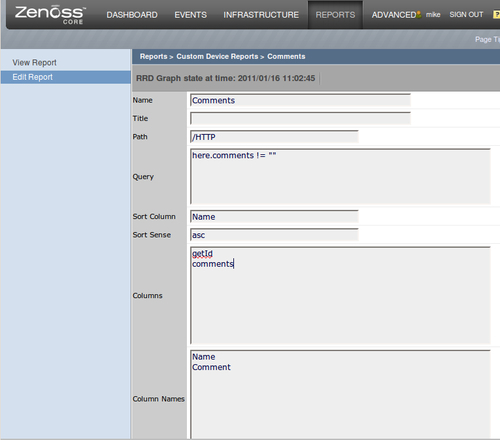Viewport: 500px width, 440px height.
Task: Select the Reports tab
Action: pyautogui.click(x=335, y=15)
